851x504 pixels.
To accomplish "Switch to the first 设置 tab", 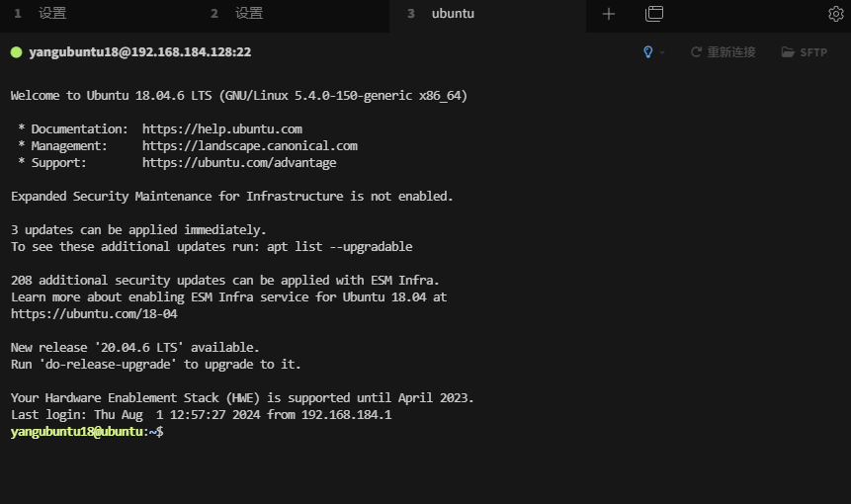I will [52, 14].
